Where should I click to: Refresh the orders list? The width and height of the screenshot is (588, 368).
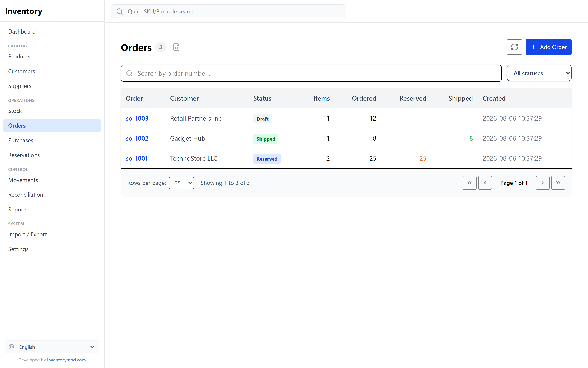click(x=514, y=47)
